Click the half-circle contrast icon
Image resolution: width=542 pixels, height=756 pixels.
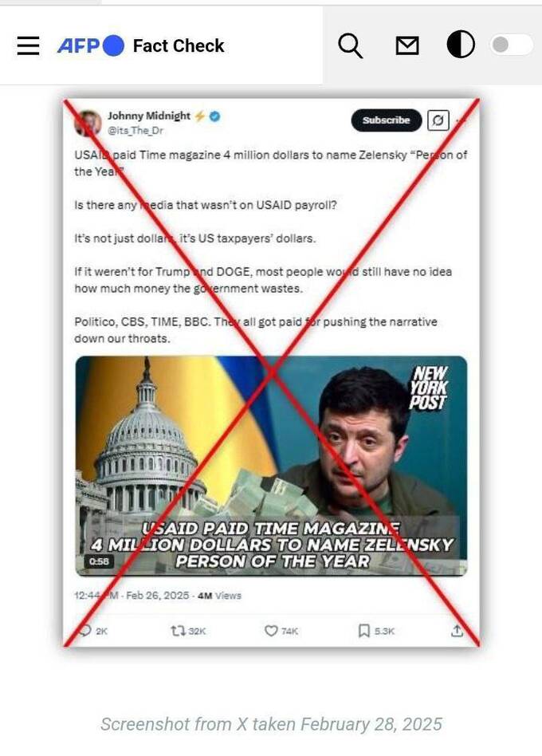pos(461,45)
